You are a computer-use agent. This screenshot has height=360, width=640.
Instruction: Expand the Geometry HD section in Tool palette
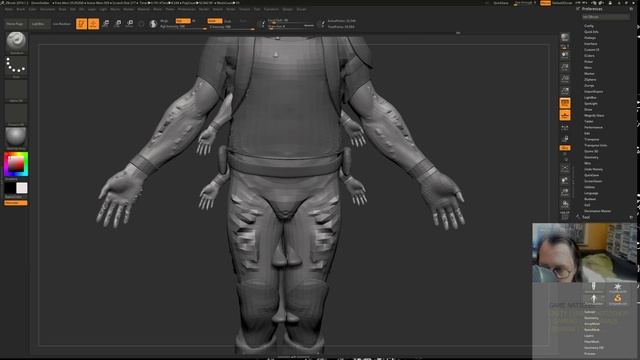pos(594,348)
